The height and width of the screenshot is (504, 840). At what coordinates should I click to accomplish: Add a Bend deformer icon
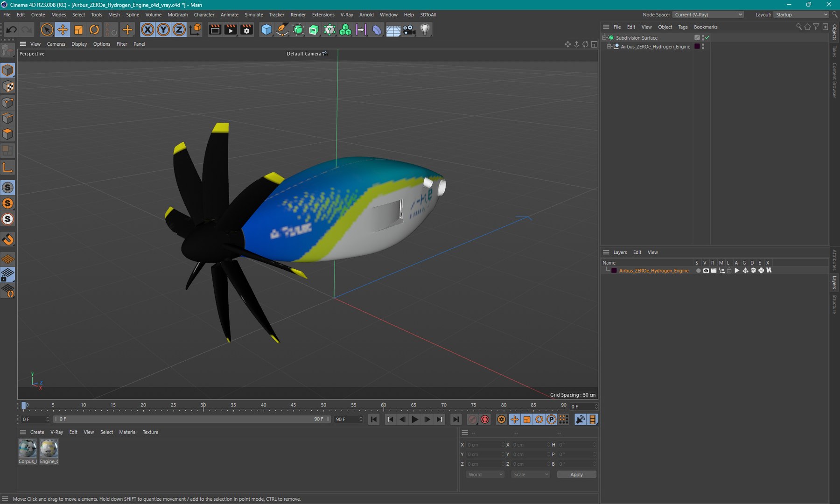point(377,30)
